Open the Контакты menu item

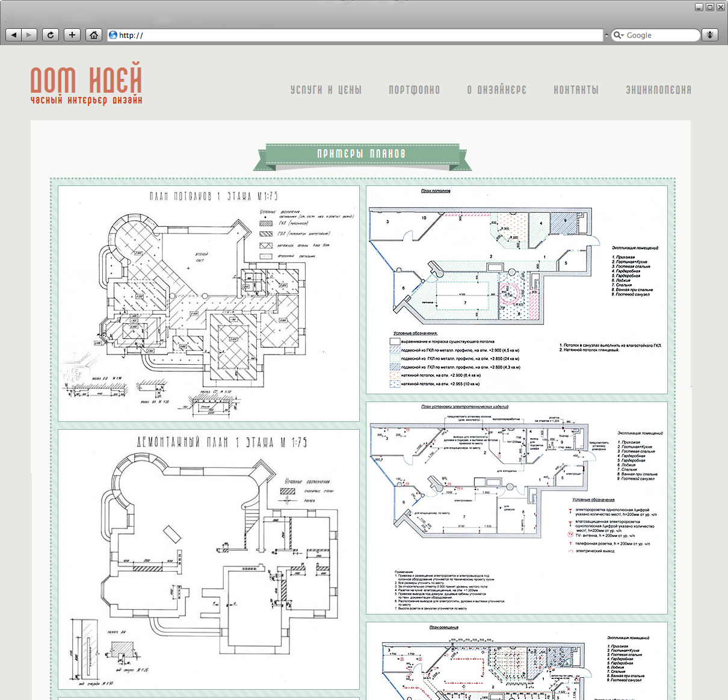(576, 89)
